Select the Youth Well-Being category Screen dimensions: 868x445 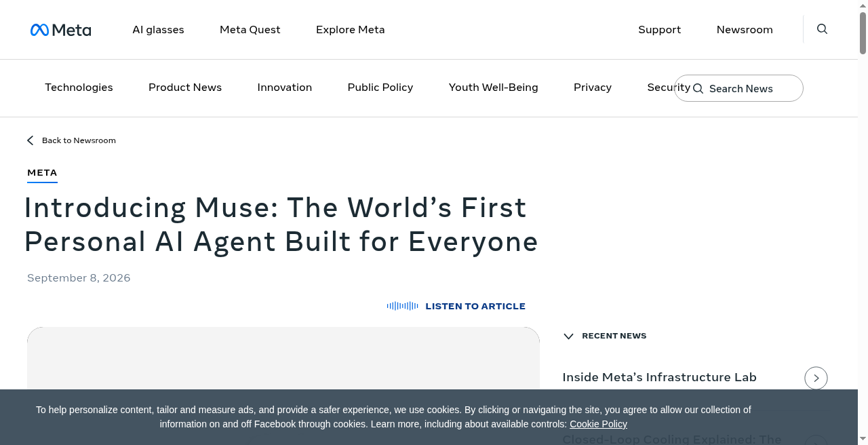(494, 88)
